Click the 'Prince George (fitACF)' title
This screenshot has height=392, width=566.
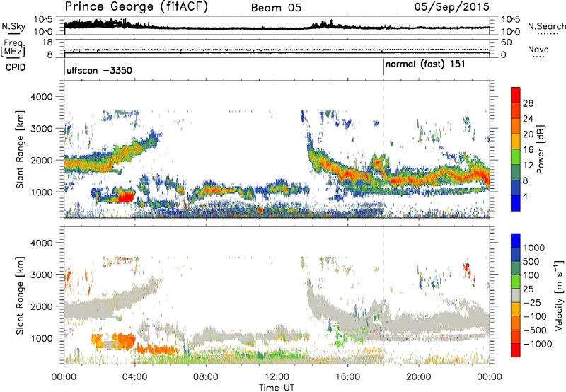pyautogui.click(x=136, y=7)
